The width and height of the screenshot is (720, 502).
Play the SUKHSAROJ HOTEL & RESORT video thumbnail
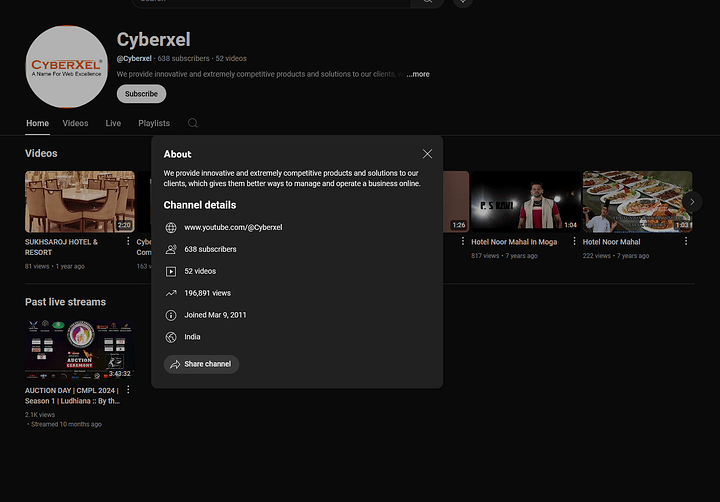click(79, 201)
